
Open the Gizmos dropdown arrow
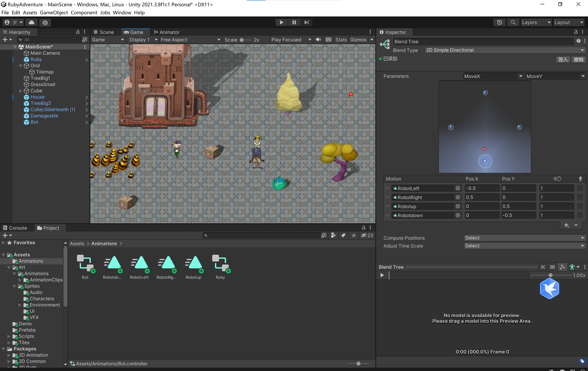click(x=372, y=40)
